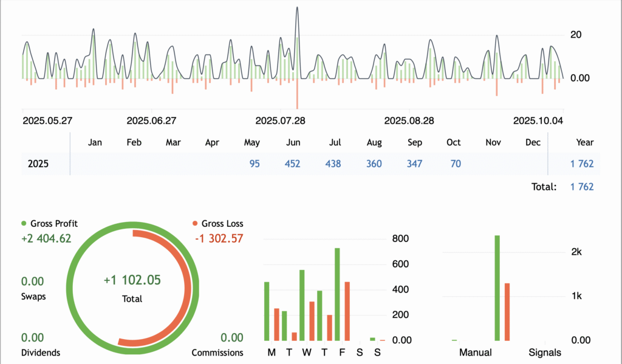Click the 2025.07.28 date label

point(281,120)
